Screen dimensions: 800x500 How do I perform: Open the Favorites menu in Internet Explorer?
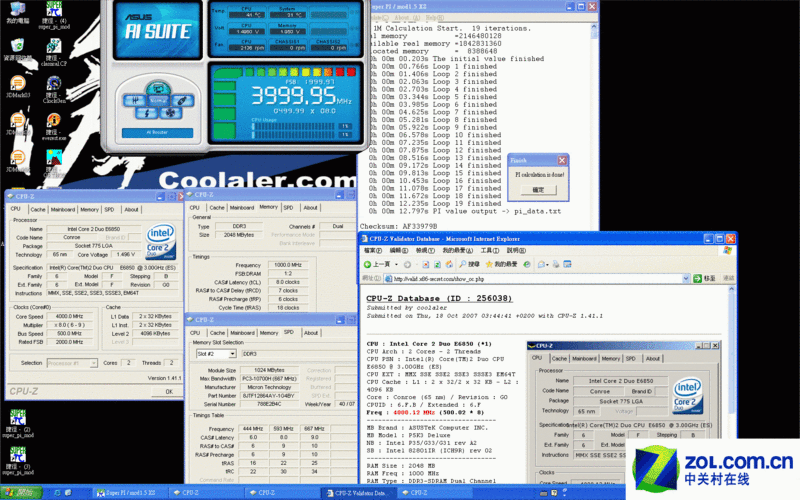[x=458, y=251]
